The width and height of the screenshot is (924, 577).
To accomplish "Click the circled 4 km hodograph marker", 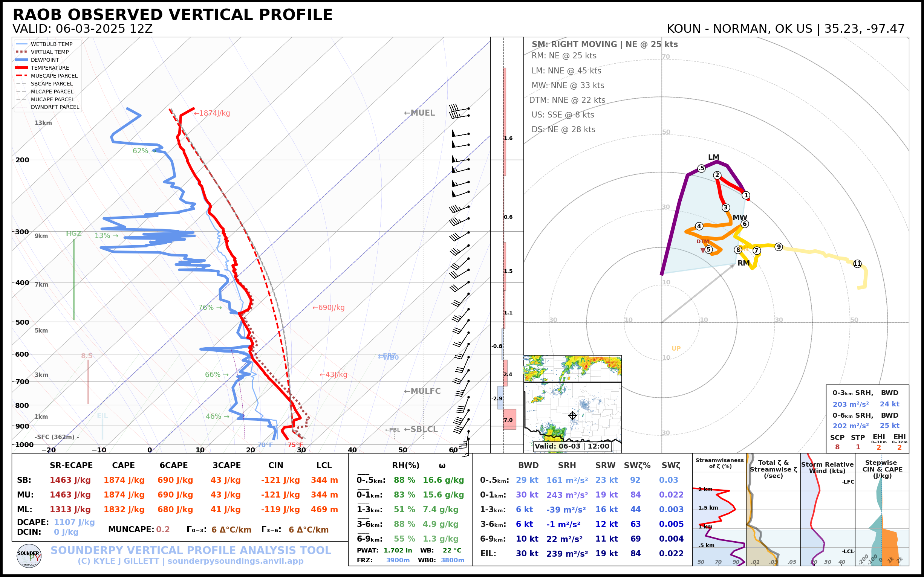I will (699, 226).
